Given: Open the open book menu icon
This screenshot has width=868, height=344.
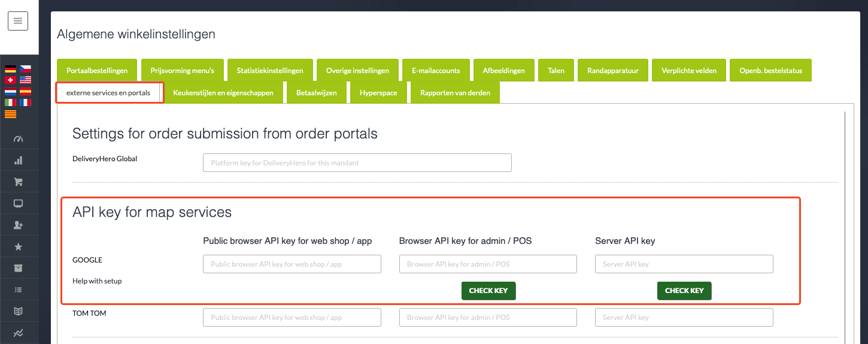Looking at the screenshot, I should tap(18, 311).
